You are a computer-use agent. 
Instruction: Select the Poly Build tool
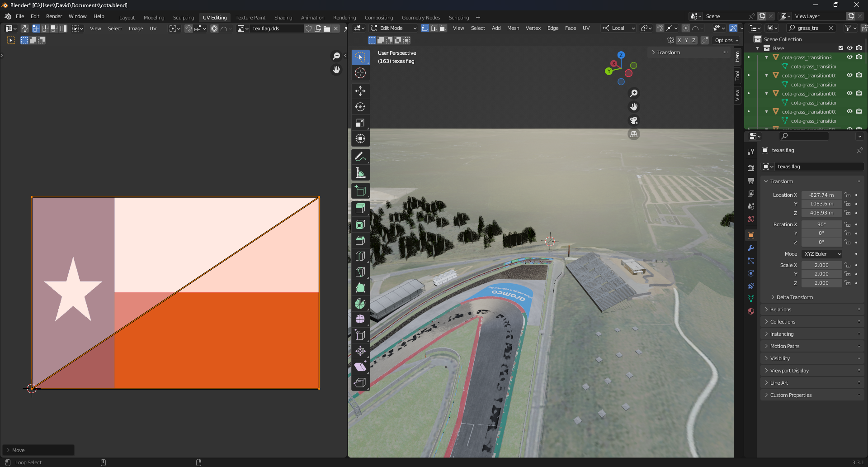point(360,288)
